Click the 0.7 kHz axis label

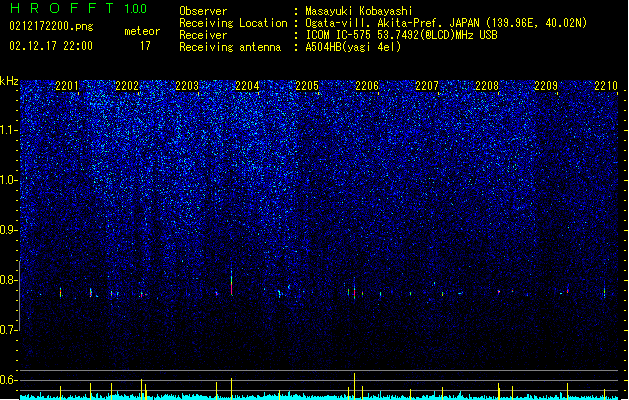click(9, 330)
